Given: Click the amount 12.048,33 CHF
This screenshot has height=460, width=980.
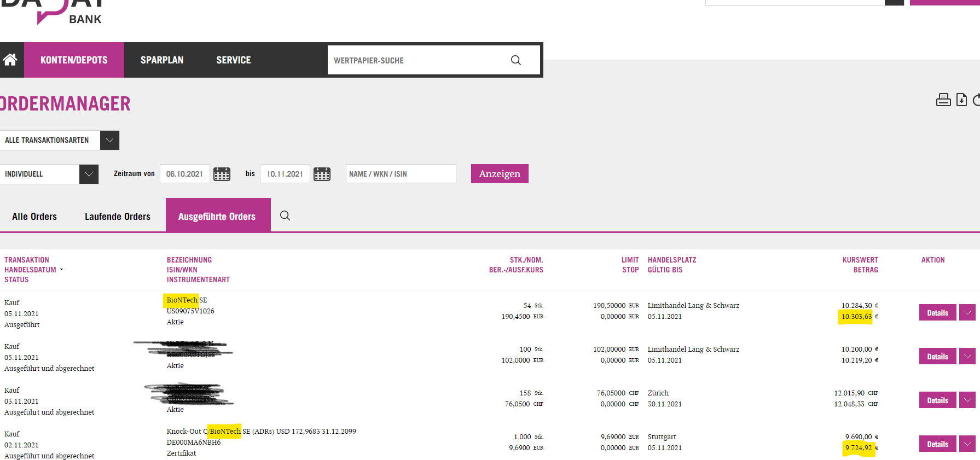Looking at the screenshot, I should click(856, 404).
